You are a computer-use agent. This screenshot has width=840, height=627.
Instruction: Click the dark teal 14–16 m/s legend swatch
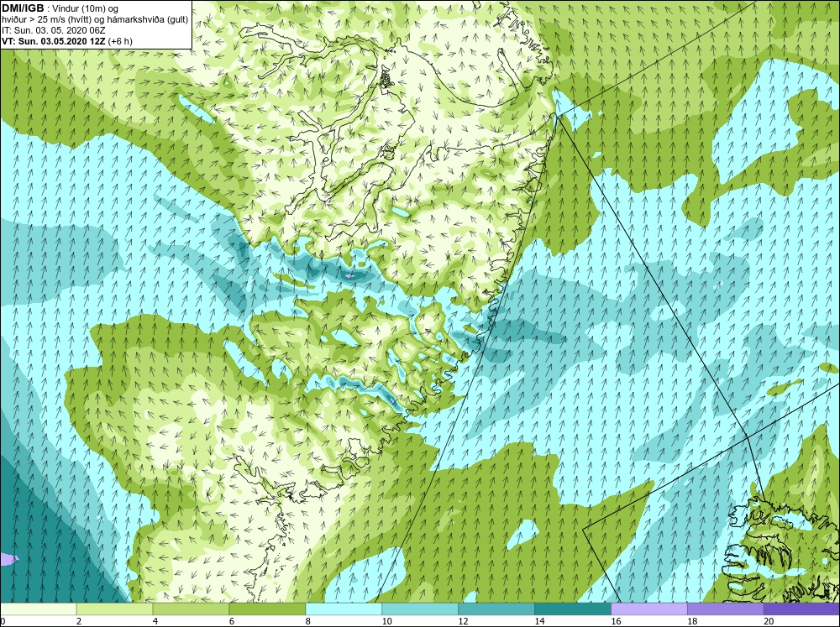pos(573,609)
